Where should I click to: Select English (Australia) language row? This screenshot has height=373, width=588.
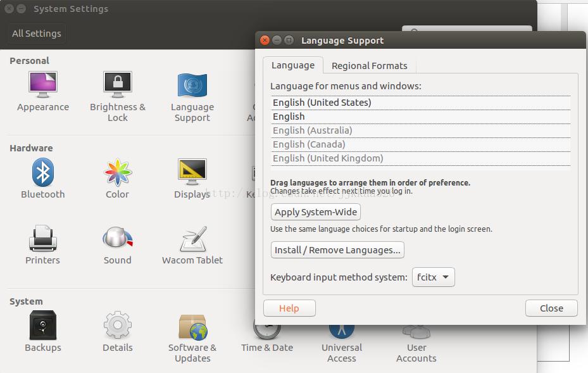pyautogui.click(x=420, y=130)
